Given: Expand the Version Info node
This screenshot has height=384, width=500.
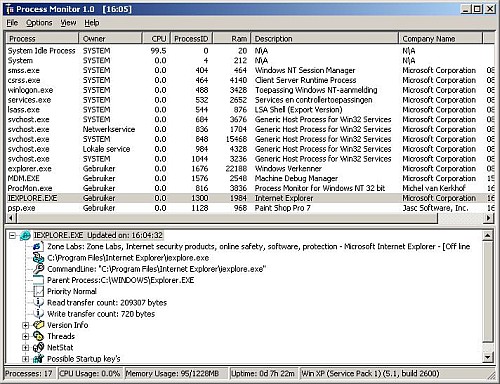Looking at the screenshot, I should click(25, 325).
